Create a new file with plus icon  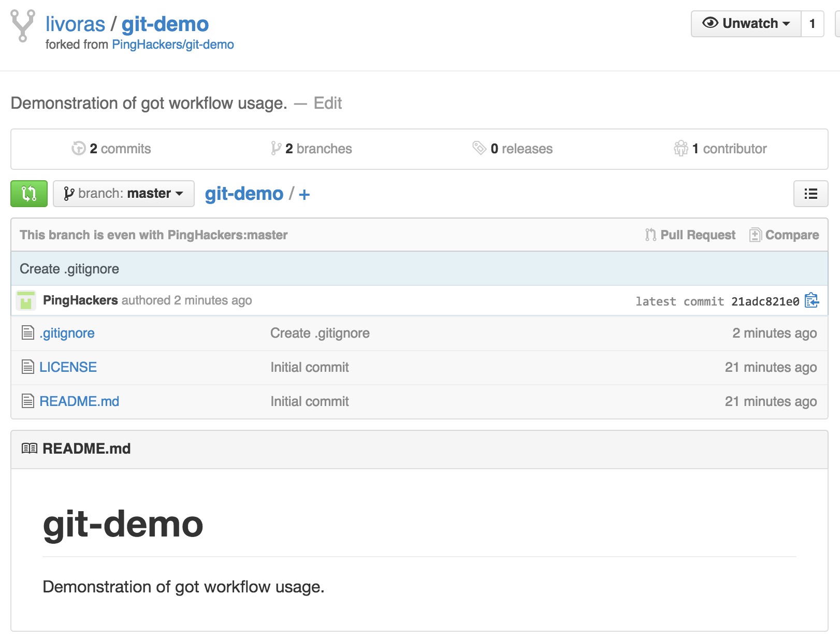coord(305,195)
